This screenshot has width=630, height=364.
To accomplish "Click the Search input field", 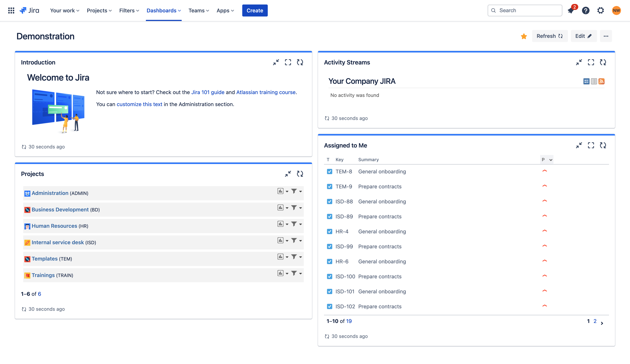I will tap(525, 10).
